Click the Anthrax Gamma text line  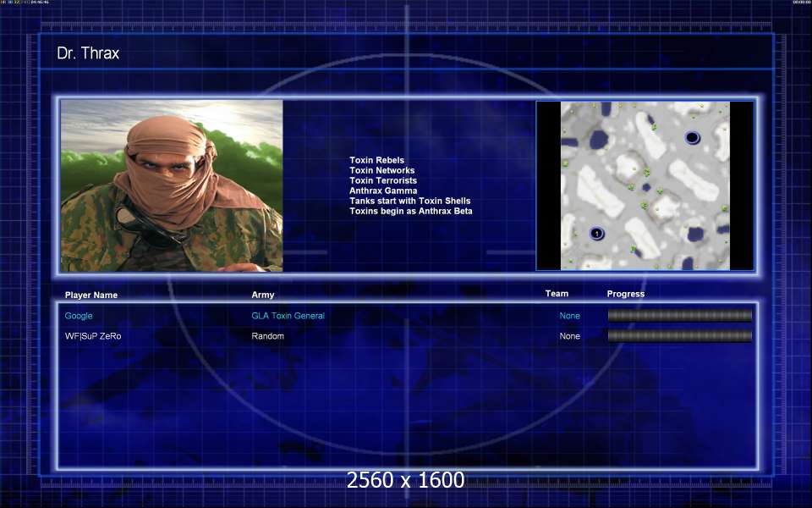[382, 190]
